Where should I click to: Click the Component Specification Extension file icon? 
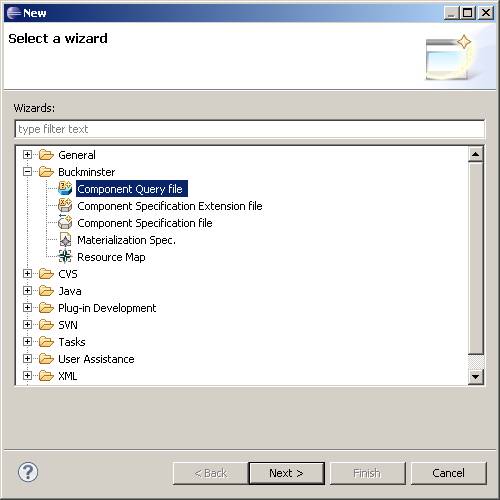click(x=65, y=206)
